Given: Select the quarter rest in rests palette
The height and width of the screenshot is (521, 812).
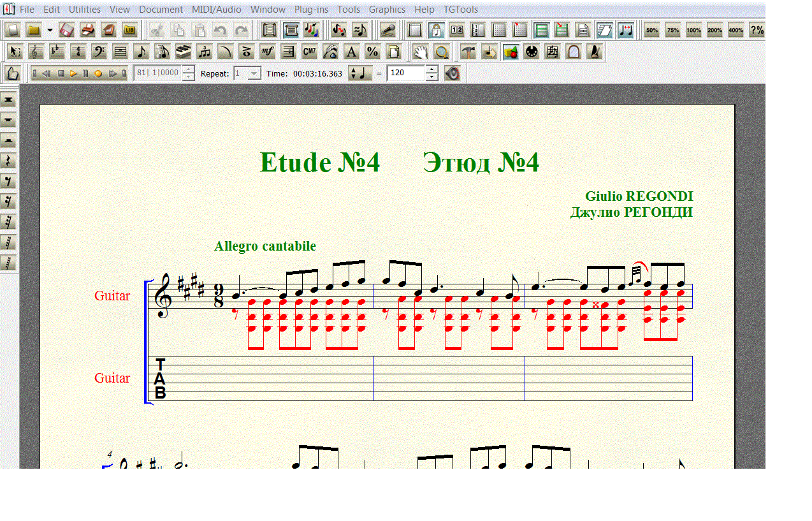Looking at the screenshot, I should pyautogui.click(x=9, y=161).
